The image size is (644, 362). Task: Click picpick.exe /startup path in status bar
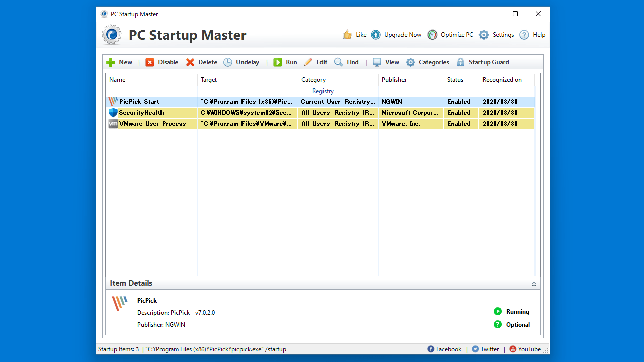pos(216,349)
